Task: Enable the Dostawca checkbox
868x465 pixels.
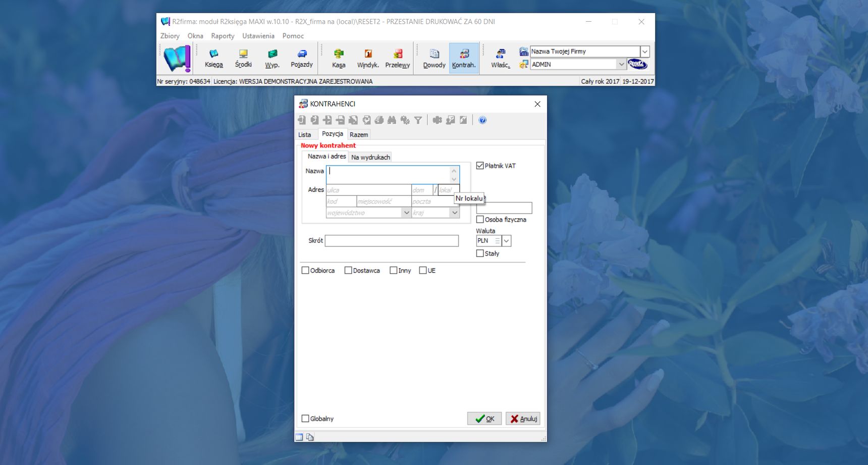Action: point(348,270)
